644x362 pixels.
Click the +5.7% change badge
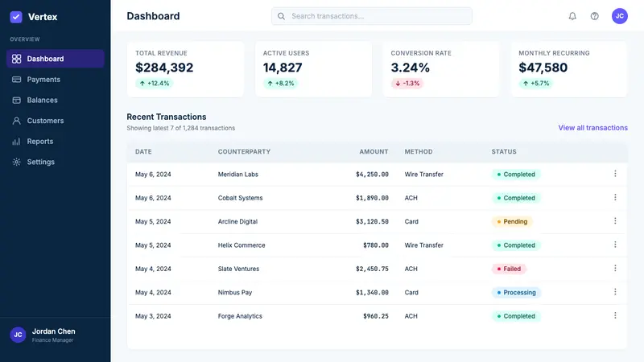pyautogui.click(x=536, y=84)
